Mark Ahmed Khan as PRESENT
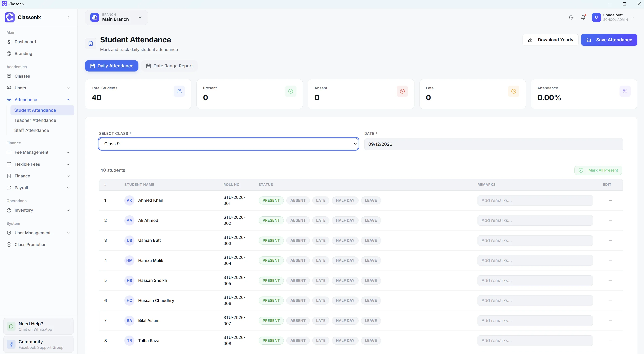The height and width of the screenshot is (354, 644). (x=271, y=200)
